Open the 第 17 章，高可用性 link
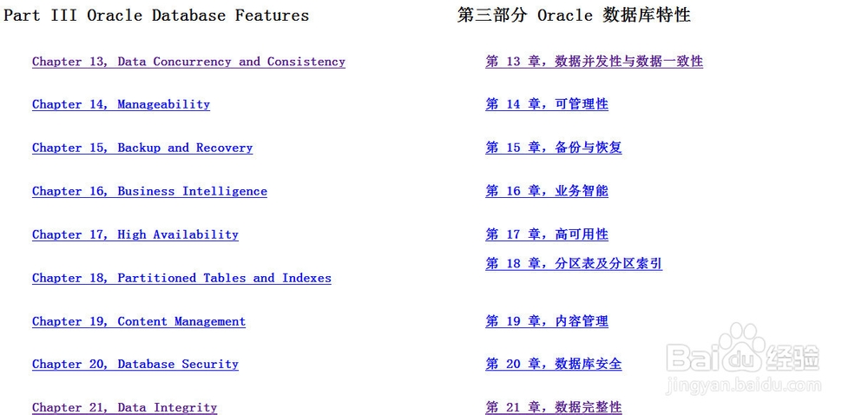 tap(547, 234)
